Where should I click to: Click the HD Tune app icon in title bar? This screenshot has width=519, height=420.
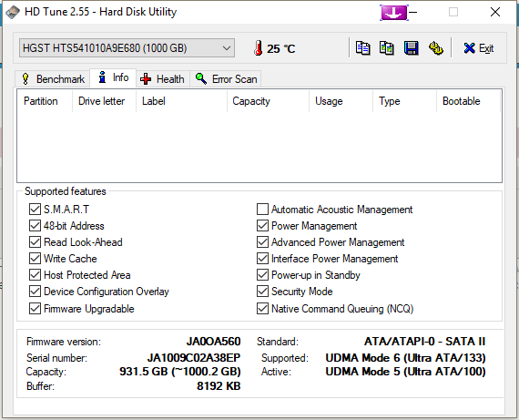(x=13, y=12)
